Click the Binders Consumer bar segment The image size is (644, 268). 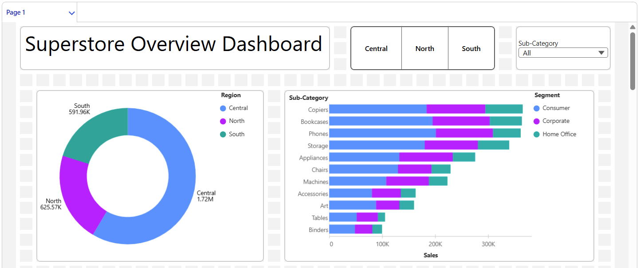pyautogui.click(x=342, y=229)
